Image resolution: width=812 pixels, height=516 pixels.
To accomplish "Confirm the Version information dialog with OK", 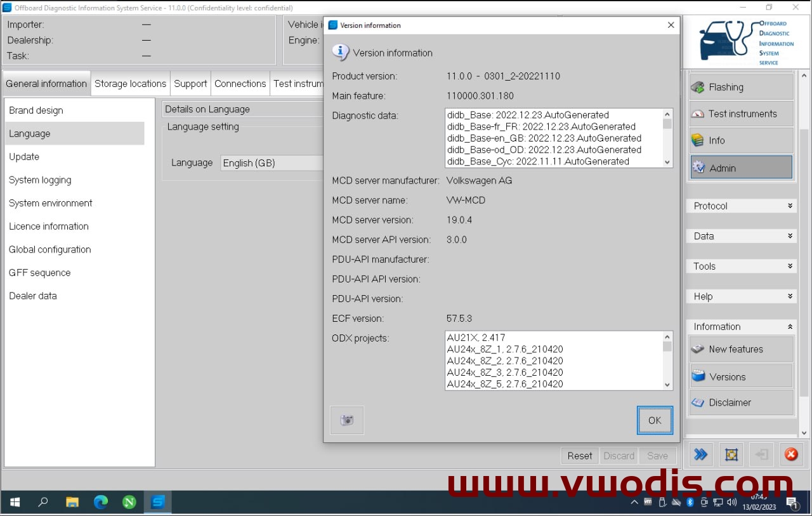I will coord(655,420).
